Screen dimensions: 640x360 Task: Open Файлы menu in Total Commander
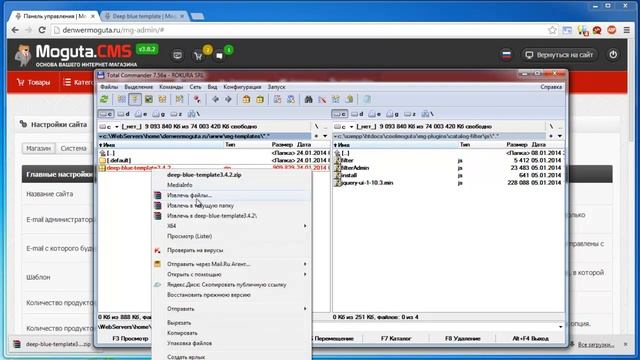tap(109, 87)
